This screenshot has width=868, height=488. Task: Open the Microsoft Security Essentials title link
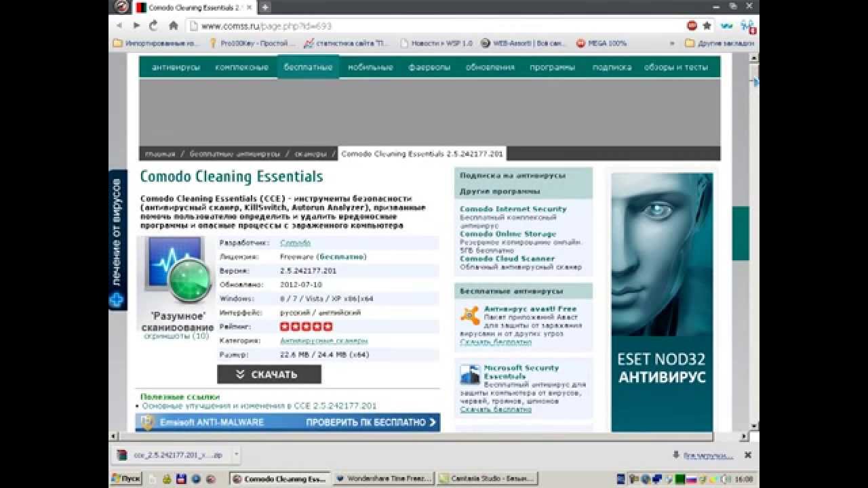[x=521, y=371]
